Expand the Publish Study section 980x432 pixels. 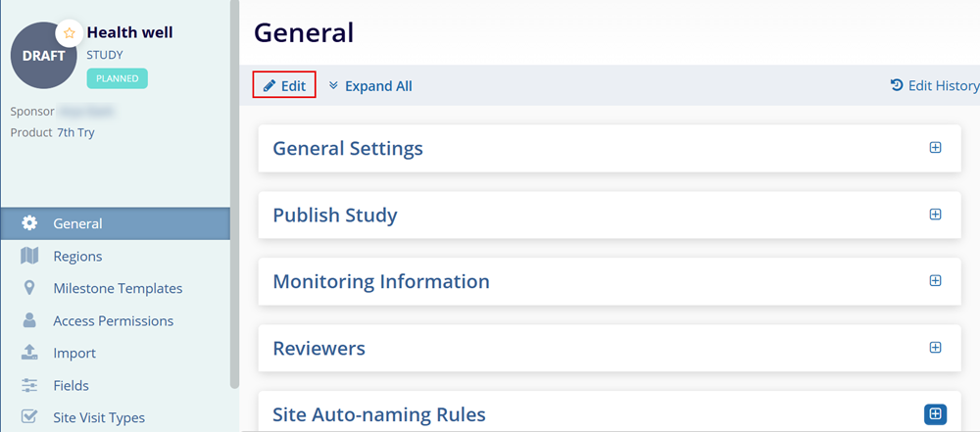click(935, 215)
